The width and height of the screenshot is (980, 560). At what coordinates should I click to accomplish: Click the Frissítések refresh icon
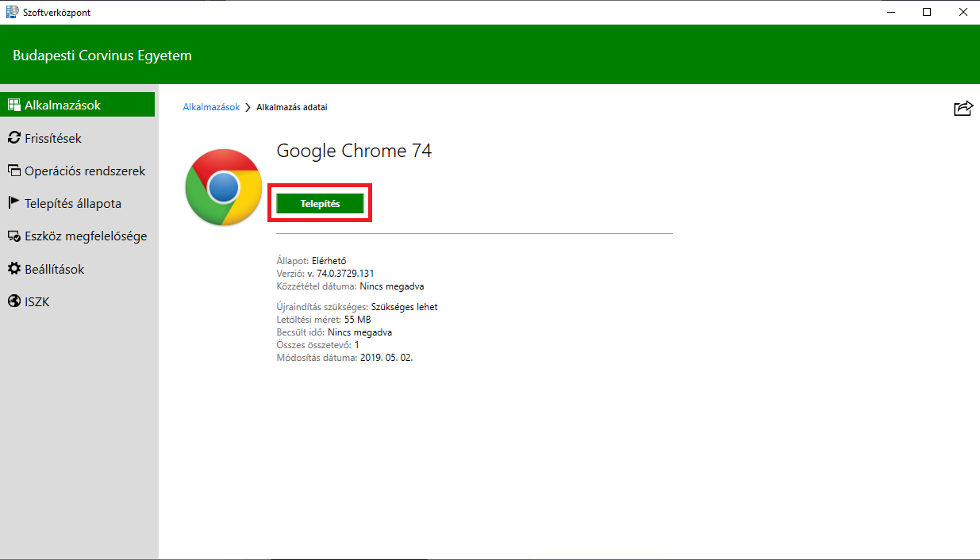click(13, 138)
